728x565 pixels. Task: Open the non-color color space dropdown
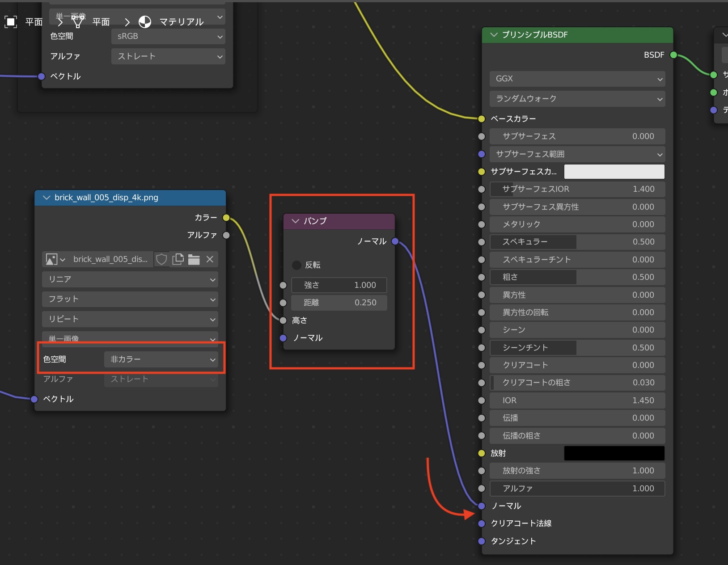tap(161, 359)
